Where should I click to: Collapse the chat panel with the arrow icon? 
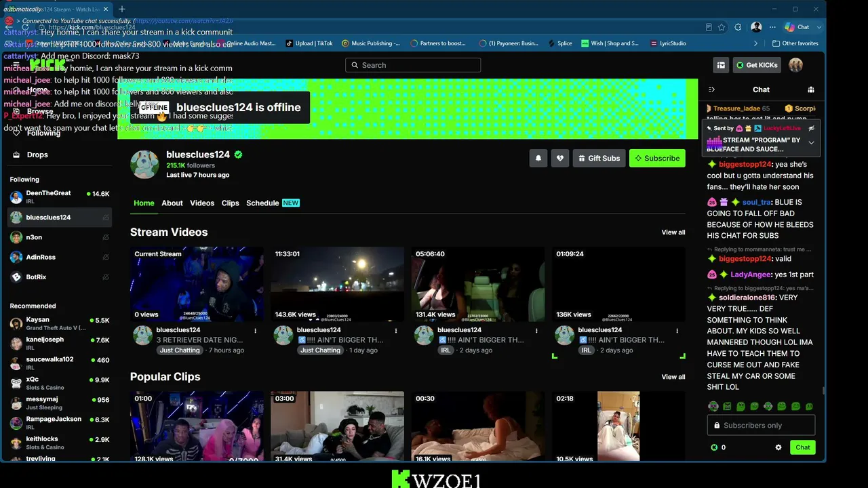click(711, 89)
